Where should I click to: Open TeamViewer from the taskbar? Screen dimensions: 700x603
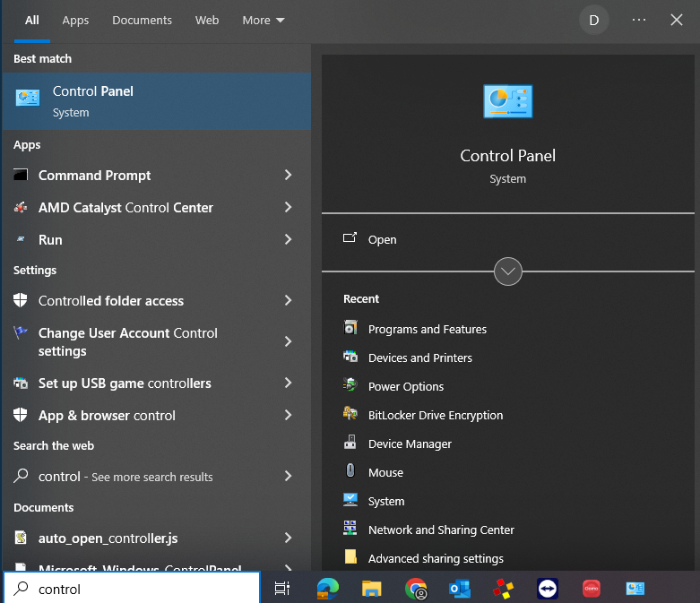[x=548, y=589]
